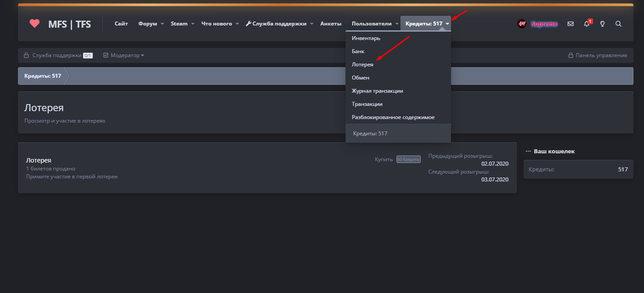Open the Лотерея title link in list
The width and height of the screenshot is (644, 293).
[39, 160]
